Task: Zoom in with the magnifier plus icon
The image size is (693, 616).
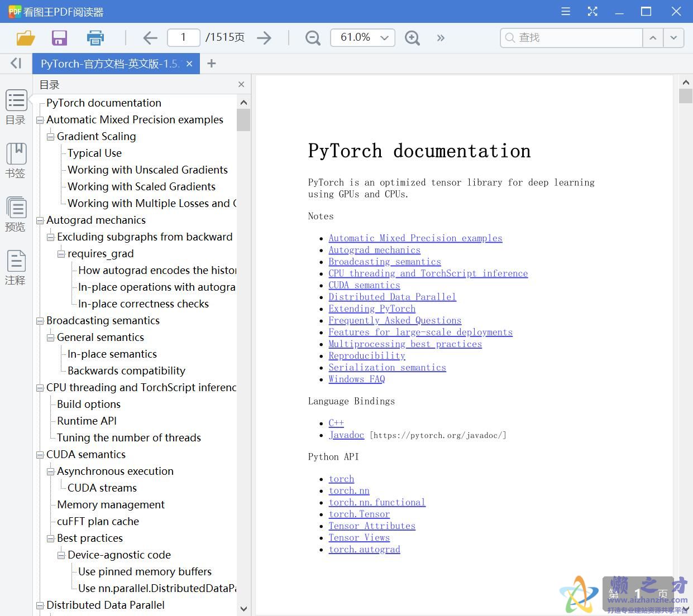Action: tap(412, 38)
